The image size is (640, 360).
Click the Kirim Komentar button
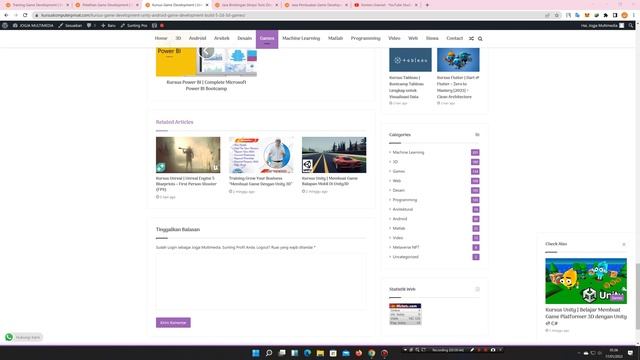pos(173,322)
